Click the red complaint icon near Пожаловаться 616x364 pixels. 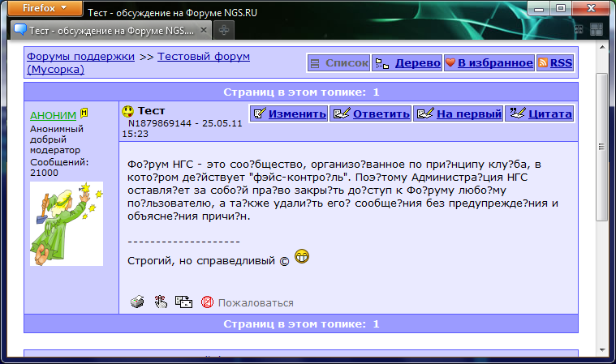point(207,302)
